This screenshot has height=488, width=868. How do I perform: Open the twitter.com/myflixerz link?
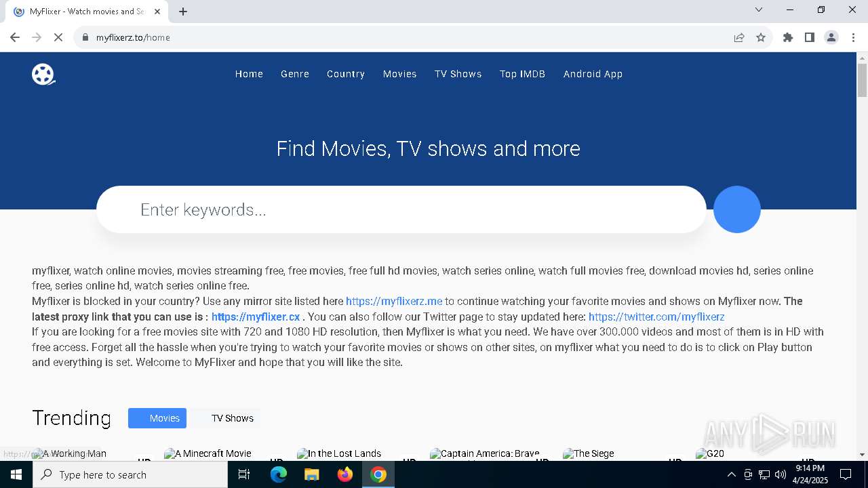(656, 317)
